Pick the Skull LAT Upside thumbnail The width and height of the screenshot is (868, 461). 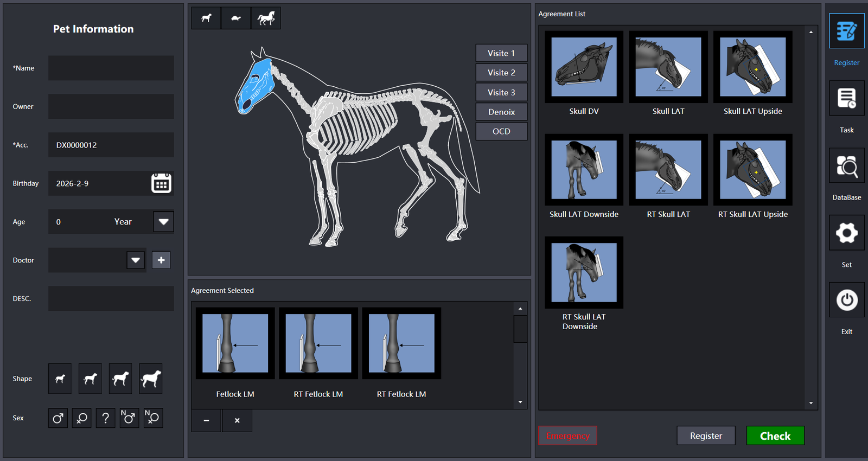click(x=752, y=67)
